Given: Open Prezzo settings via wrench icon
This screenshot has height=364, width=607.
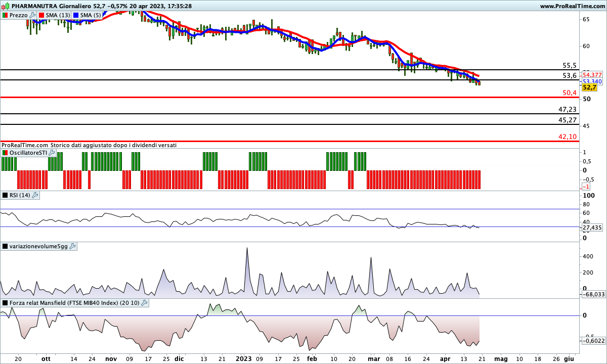Looking at the screenshot, I should (x=33, y=15).
